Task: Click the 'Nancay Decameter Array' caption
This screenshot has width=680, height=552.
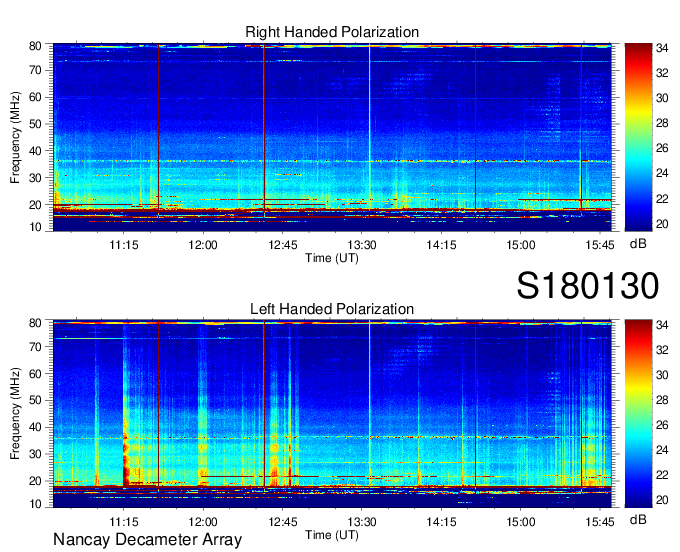Action: tap(147, 540)
